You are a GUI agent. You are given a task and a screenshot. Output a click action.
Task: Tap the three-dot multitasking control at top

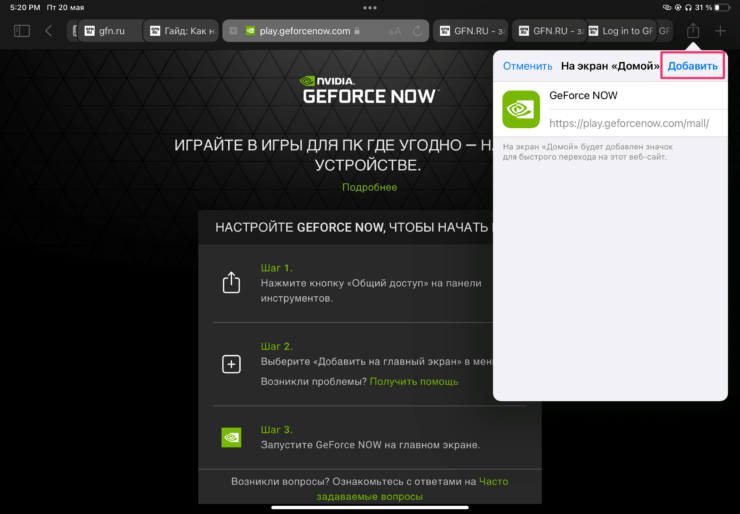click(370, 8)
